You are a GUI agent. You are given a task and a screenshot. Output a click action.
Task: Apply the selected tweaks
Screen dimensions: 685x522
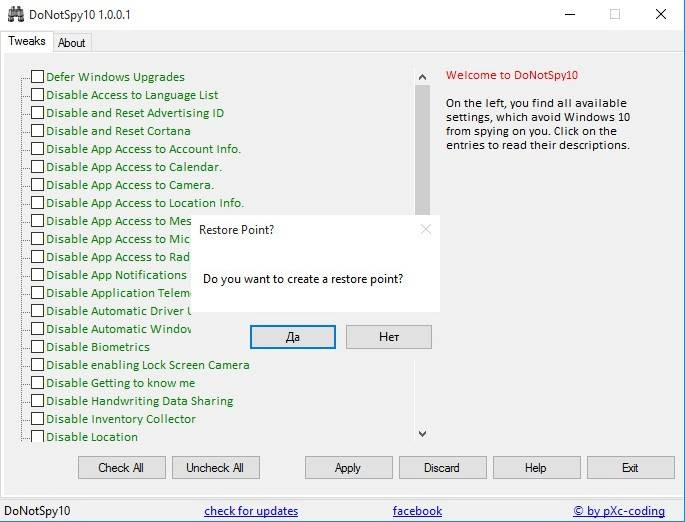[348, 467]
